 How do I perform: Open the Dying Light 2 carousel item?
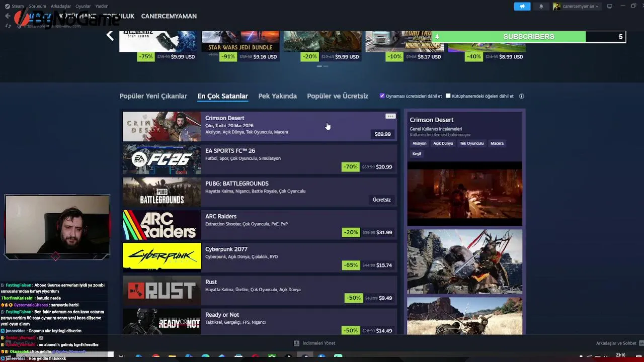[158, 41]
